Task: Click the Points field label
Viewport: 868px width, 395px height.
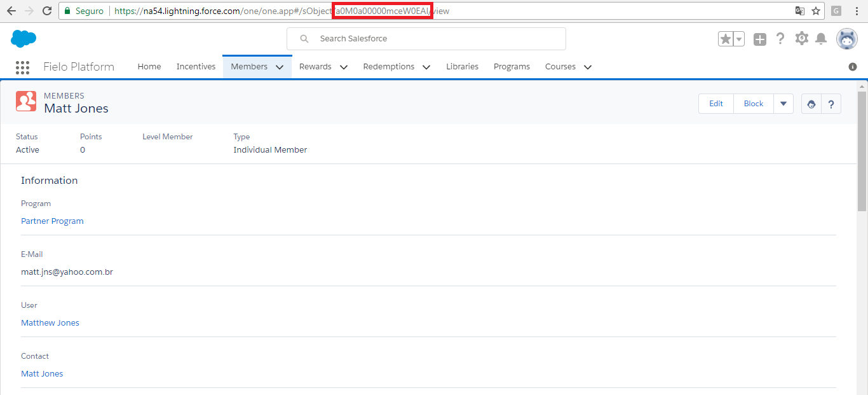Action: (91, 137)
